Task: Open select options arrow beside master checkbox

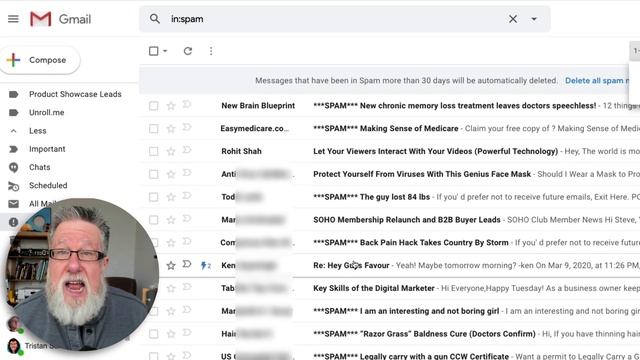Action: (165, 51)
